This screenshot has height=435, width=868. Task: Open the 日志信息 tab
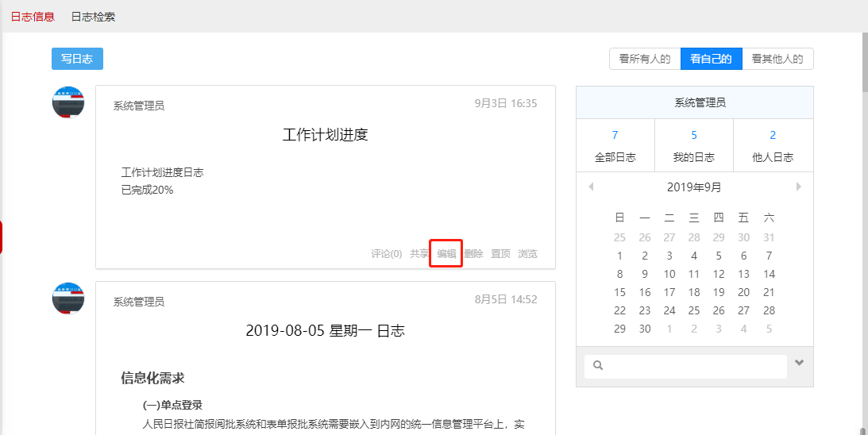click(x=33, y=17)
